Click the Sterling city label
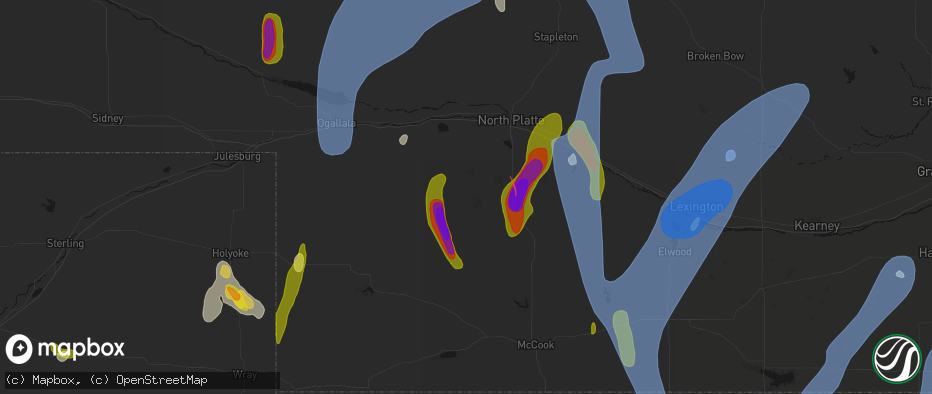 tap(65, 244)
